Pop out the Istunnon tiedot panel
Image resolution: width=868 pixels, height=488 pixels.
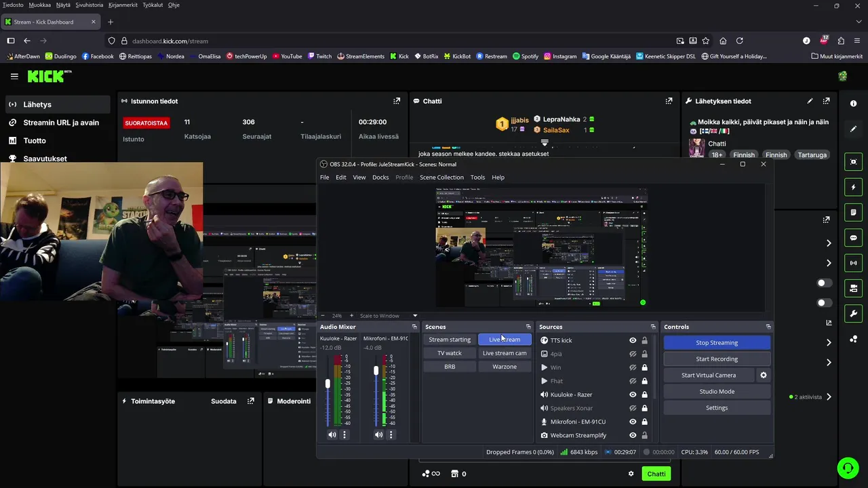click(x=397, y=101)
